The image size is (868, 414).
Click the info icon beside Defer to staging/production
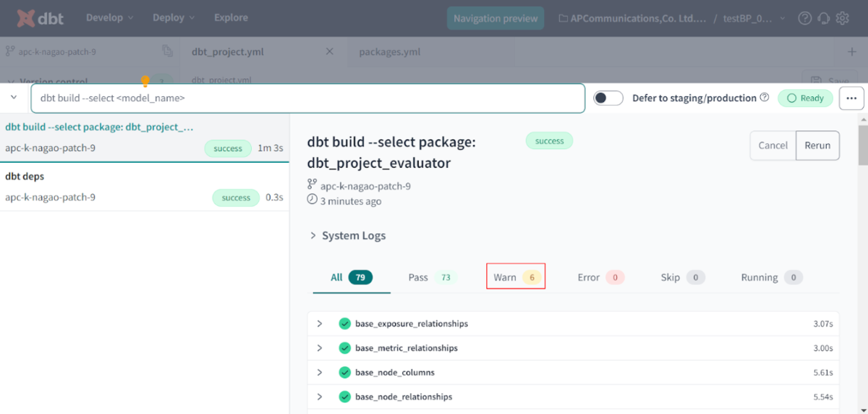point(765,98)
